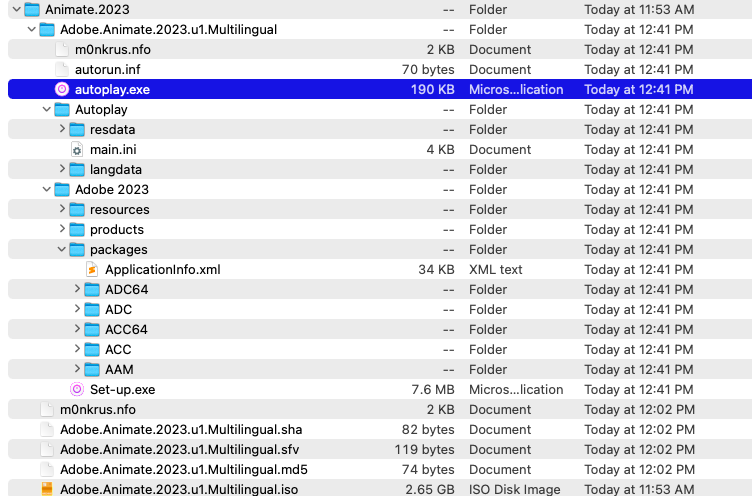Image resolution: width=752 pixels, height=496 pixels.
Task: Click the .sfv document icon
Action: pyautogui.click(x=47, y=449)
